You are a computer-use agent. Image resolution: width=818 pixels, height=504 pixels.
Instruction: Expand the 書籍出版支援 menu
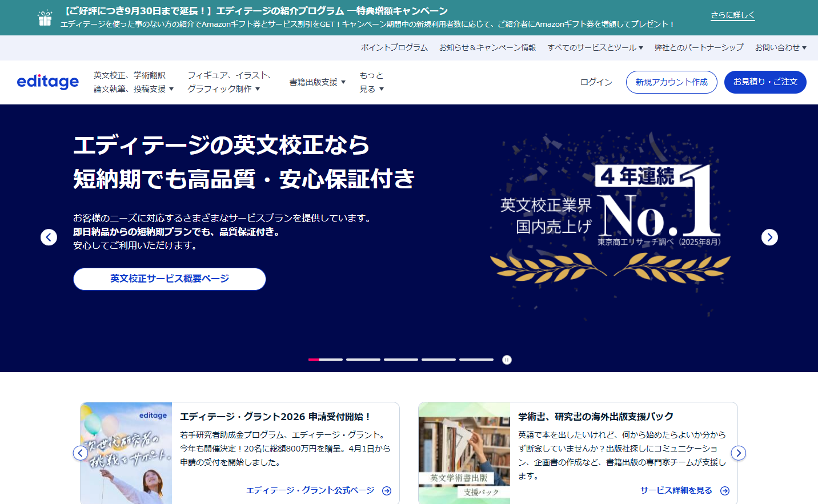coord(318,82)
